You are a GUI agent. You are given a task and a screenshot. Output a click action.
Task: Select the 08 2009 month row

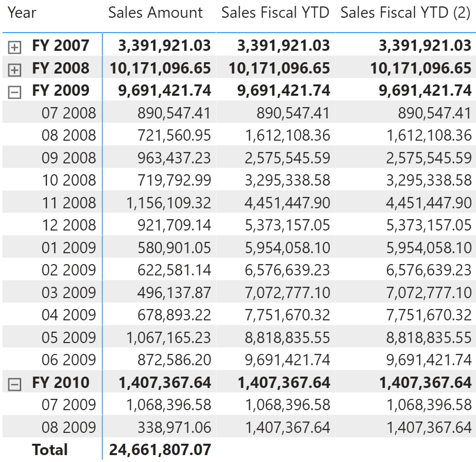pyautogui.click(x=69, y=427)
